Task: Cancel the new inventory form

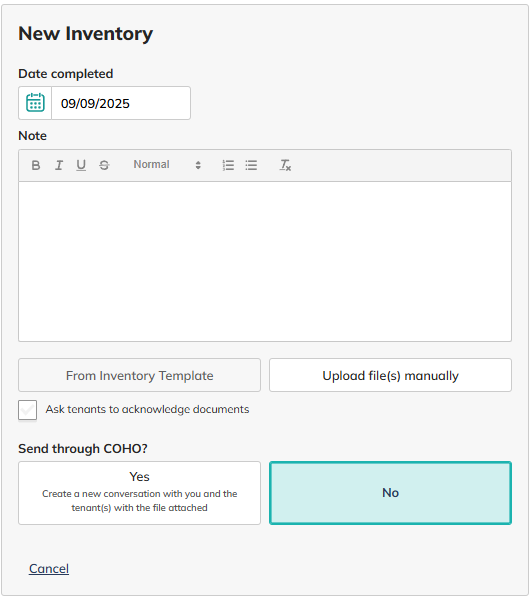Action: tap(49, 569)
